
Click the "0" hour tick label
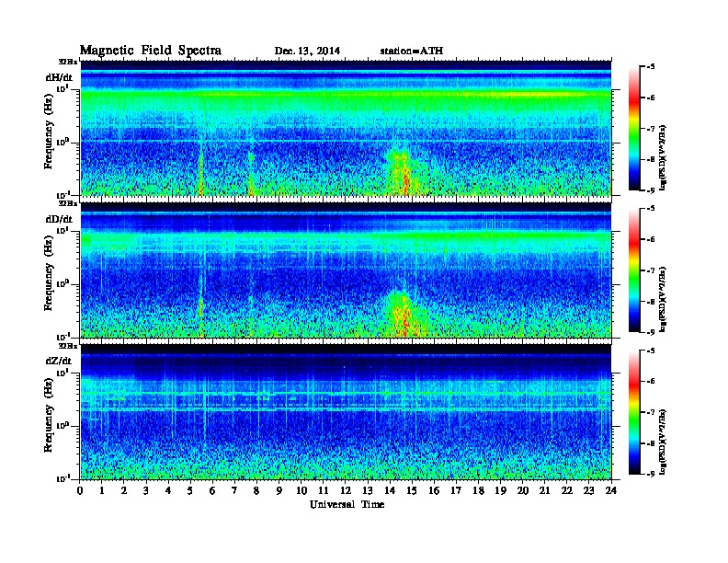[x=80, y=491]
